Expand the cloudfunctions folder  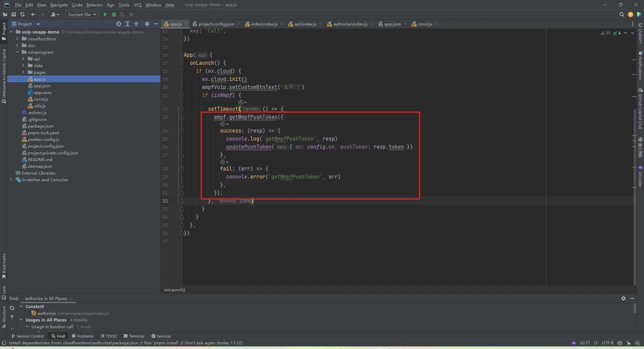coord(17,39)
